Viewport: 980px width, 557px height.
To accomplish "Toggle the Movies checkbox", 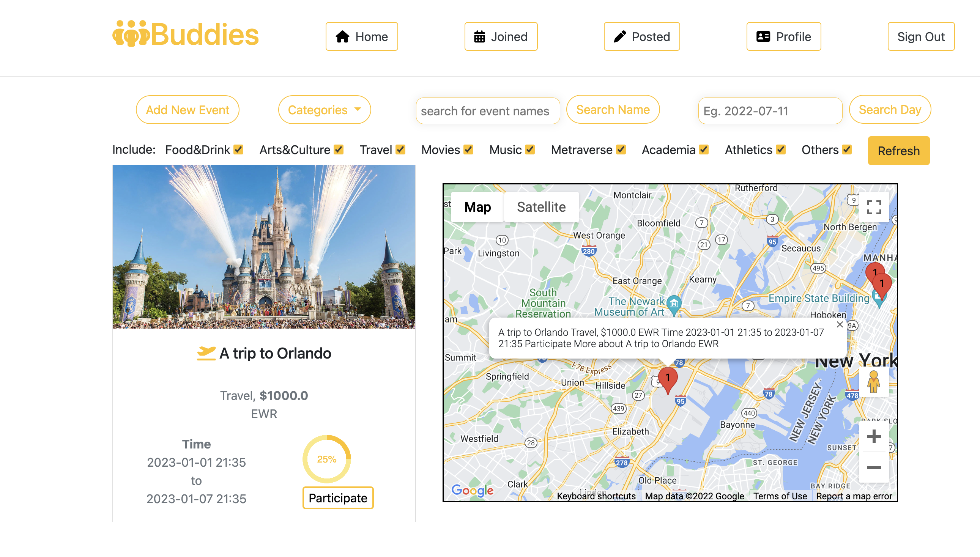I will [x=468, y=149].
